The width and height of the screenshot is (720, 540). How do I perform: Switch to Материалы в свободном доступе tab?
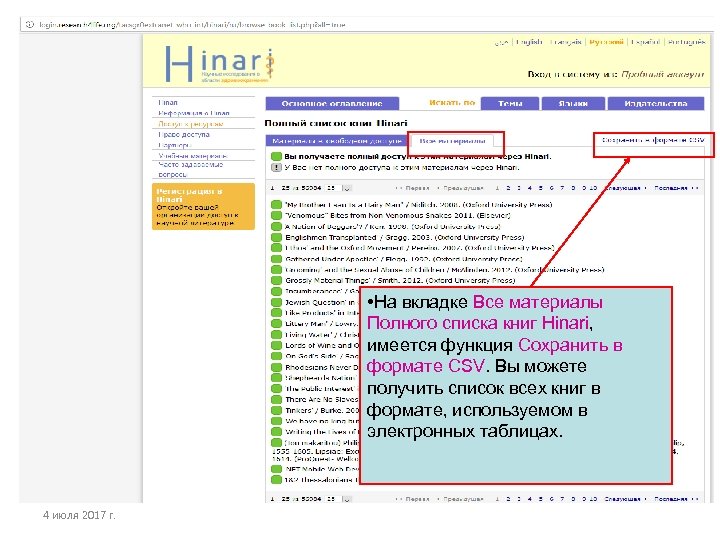(x=337, y=141)
